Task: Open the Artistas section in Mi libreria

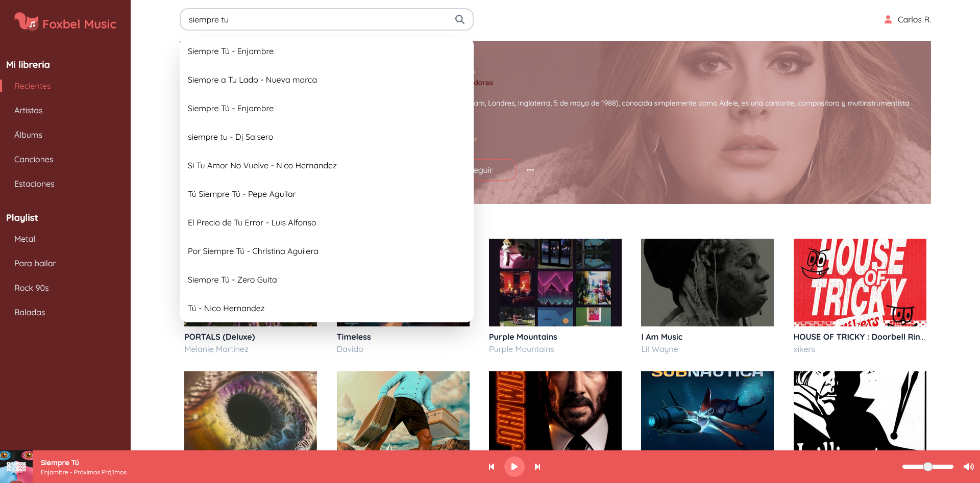Action: 28,110
